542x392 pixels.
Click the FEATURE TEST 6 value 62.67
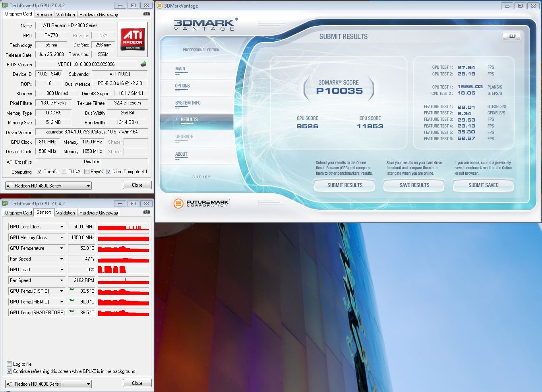coord(466,139)
